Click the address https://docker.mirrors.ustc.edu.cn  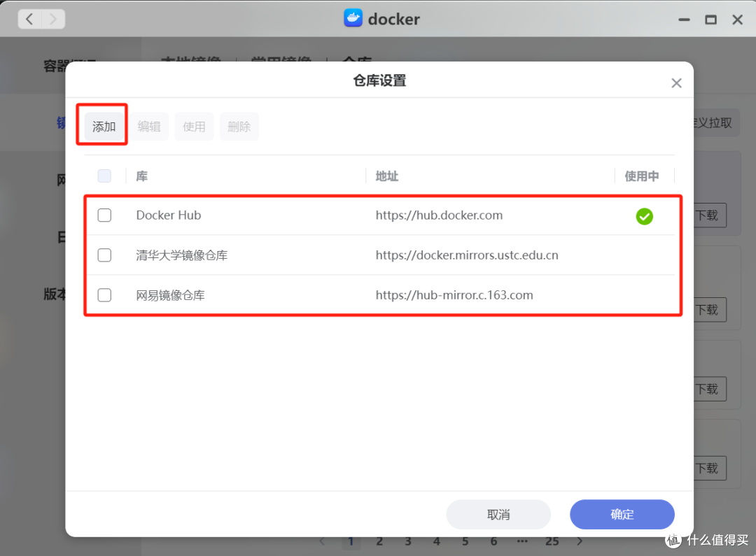click(467, 255)
